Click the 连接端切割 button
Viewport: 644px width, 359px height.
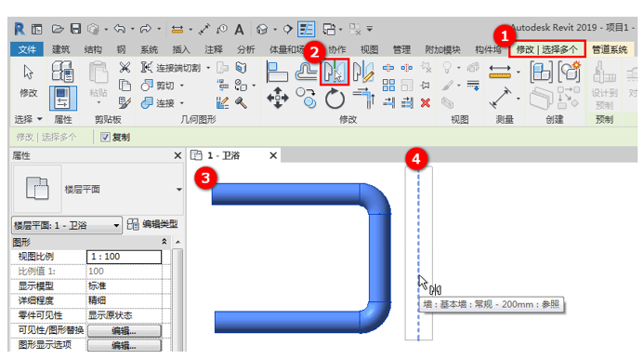(x=171, y=68)
